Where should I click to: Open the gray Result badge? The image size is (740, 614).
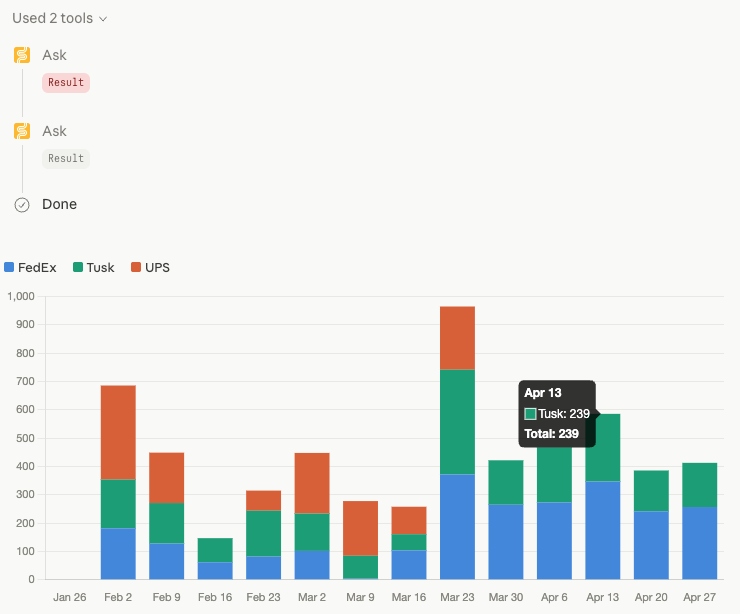click(66, 158)
